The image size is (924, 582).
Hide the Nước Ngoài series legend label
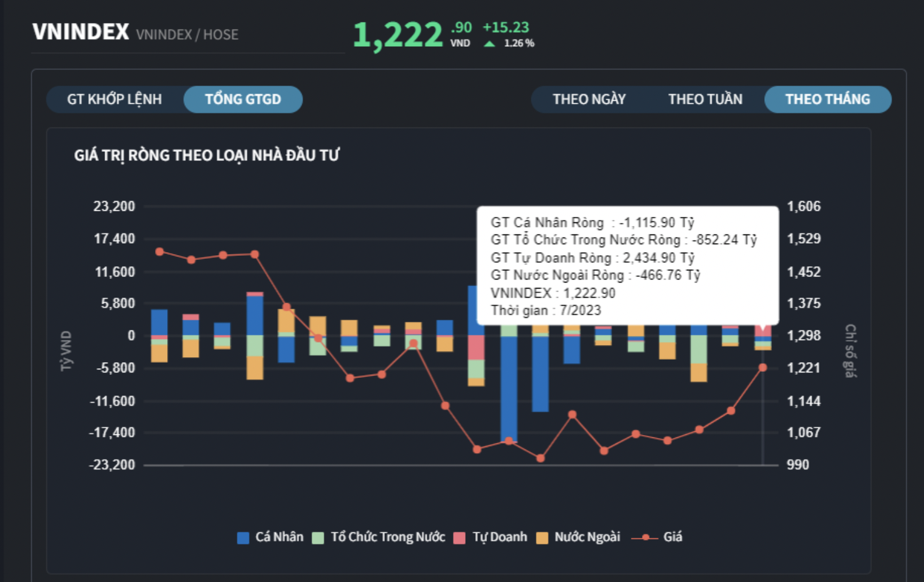pyautogui.click(x=587, y=537)
